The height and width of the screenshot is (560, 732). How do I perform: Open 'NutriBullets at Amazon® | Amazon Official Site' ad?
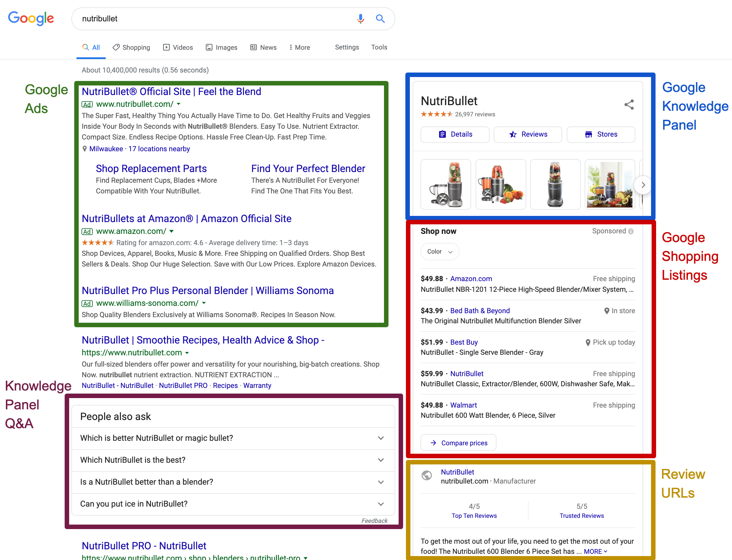(x=187, y=219)
